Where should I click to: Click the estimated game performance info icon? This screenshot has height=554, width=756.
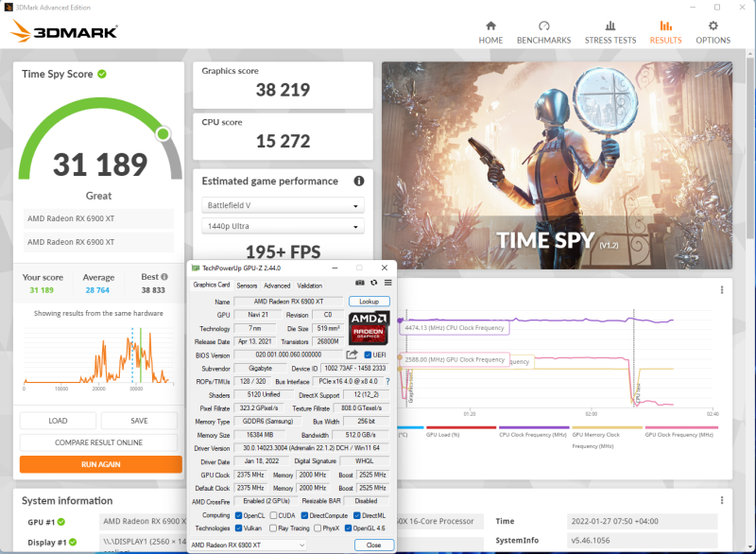click(x=359, y=181)
